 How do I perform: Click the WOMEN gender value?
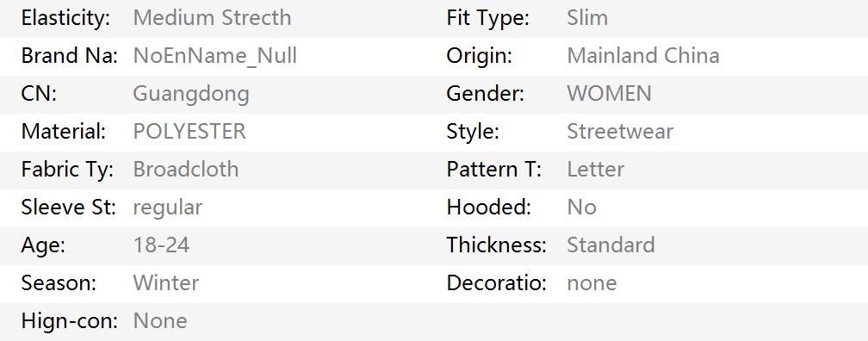pyautogui.click(x=610, y=94)
